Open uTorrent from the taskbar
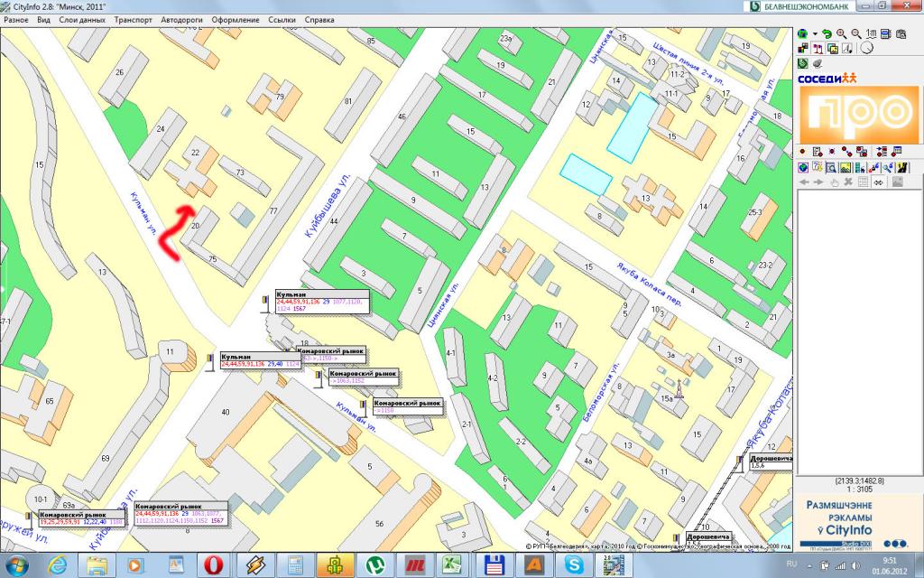The width and height of the screenshot is (924, 578). click(x=374, y=565)
